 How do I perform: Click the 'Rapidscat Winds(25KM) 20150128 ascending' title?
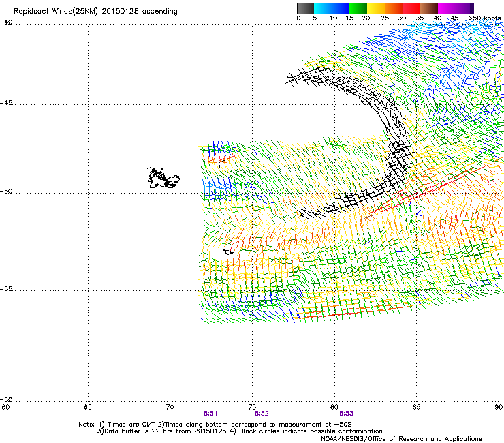point(95,12)
